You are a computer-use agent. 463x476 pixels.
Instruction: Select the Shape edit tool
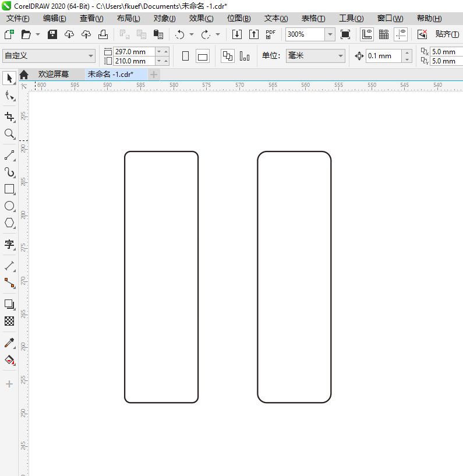9,96
